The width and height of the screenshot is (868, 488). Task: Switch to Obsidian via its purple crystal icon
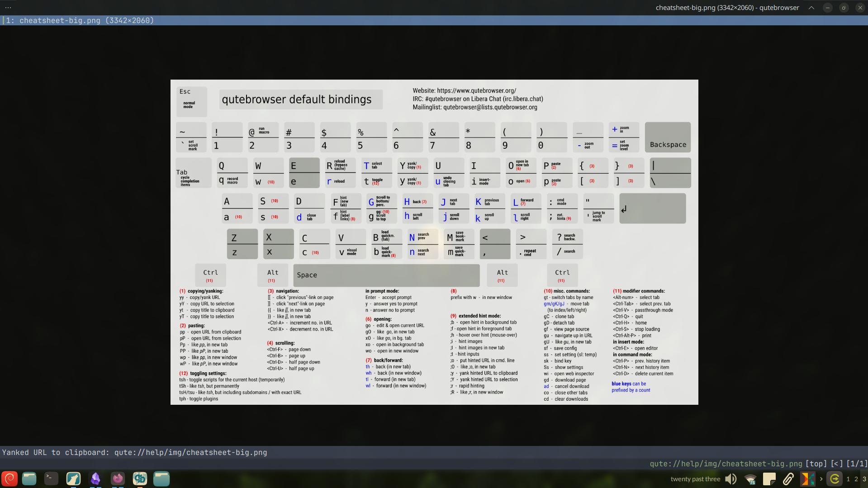pyautogui.click(x=95, y=479)
